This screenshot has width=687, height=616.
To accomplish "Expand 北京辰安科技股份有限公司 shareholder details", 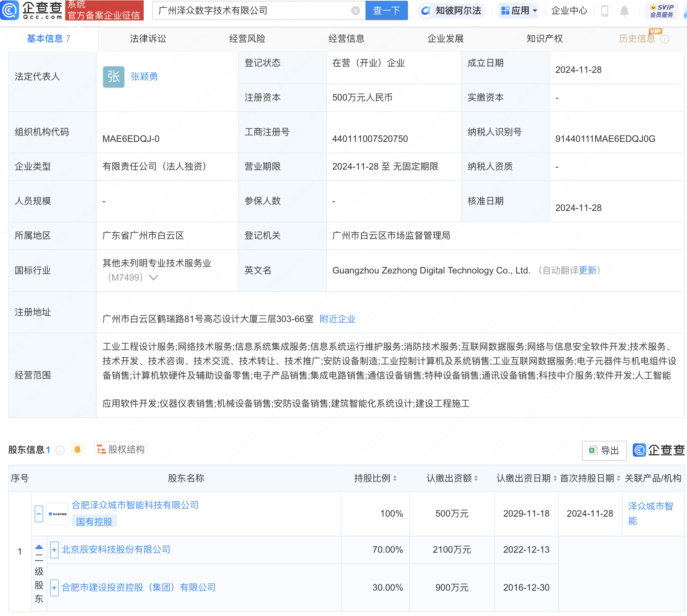I will 54,550.
